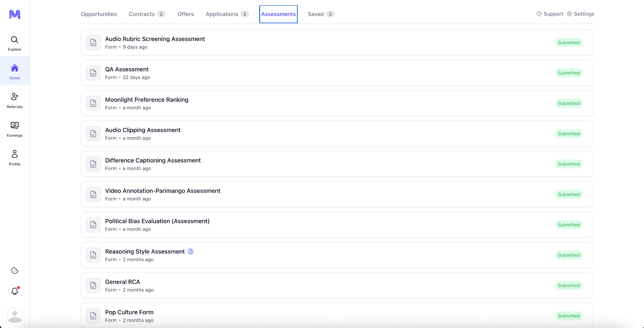Open the Audio Rubric Screening Assessment
The image size is (644, 328).
[155, 39]
